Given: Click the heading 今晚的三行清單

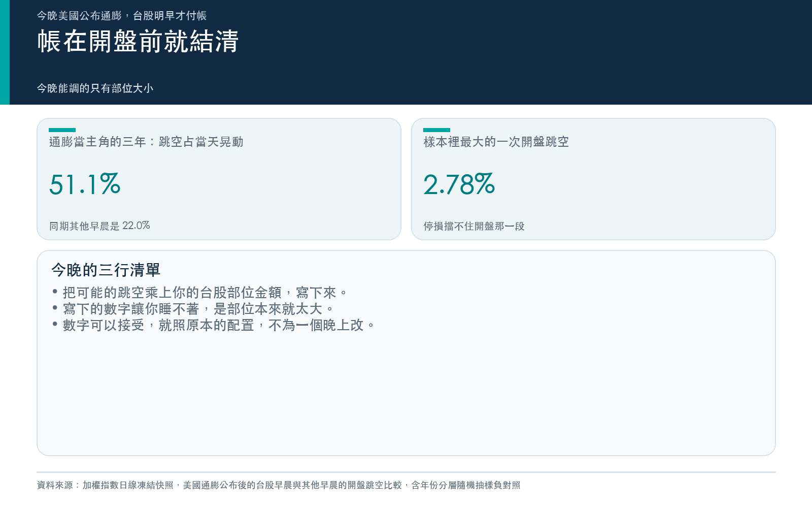Looking at the screenshot, I should pyautogui.click(x=106, y=270).
